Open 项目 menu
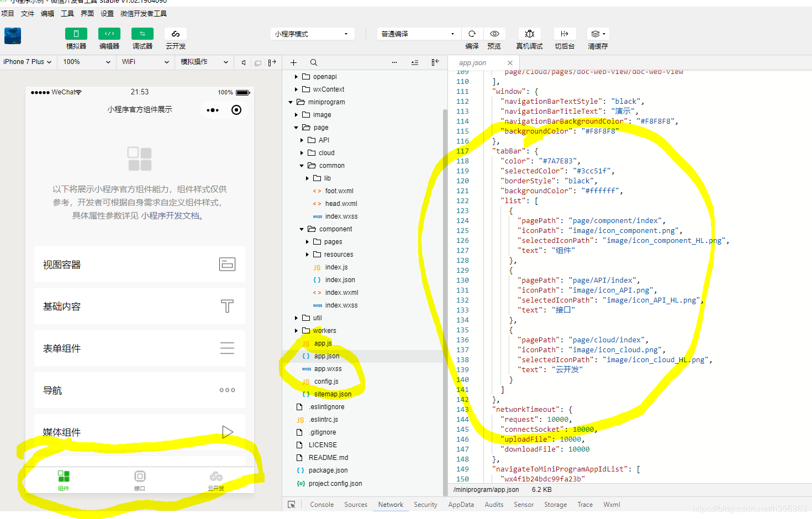Screen dimensions: 812x519 pos(8,14)
